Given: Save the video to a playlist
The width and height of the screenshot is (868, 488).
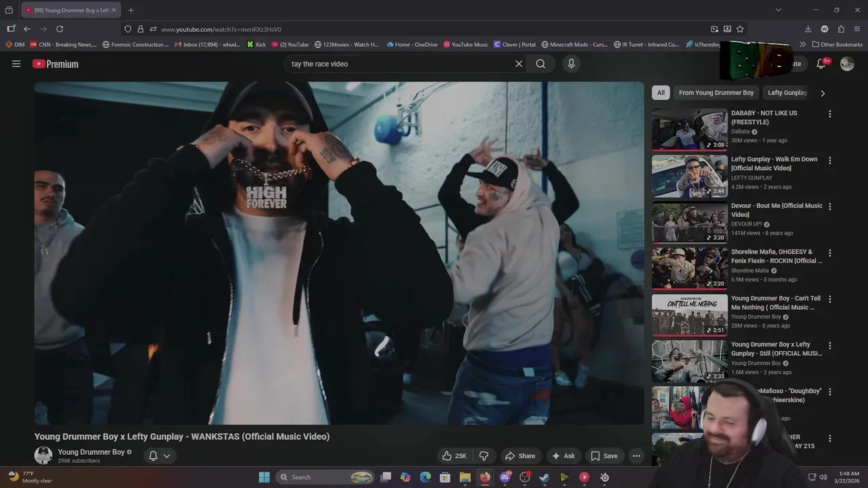Looking at the screenshot, I should pyautogui.click(x=604, y=456).
